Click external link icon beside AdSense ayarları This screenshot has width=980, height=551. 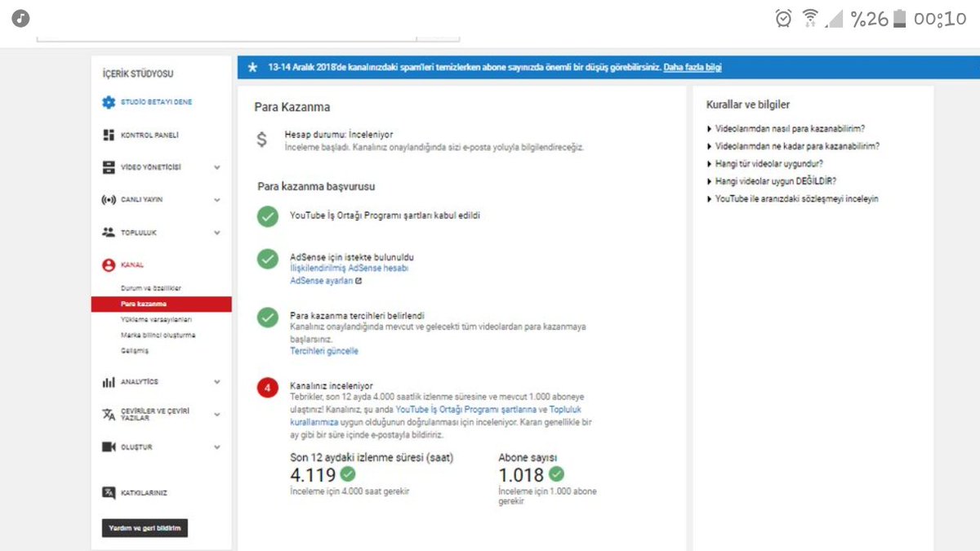(359, 281)
